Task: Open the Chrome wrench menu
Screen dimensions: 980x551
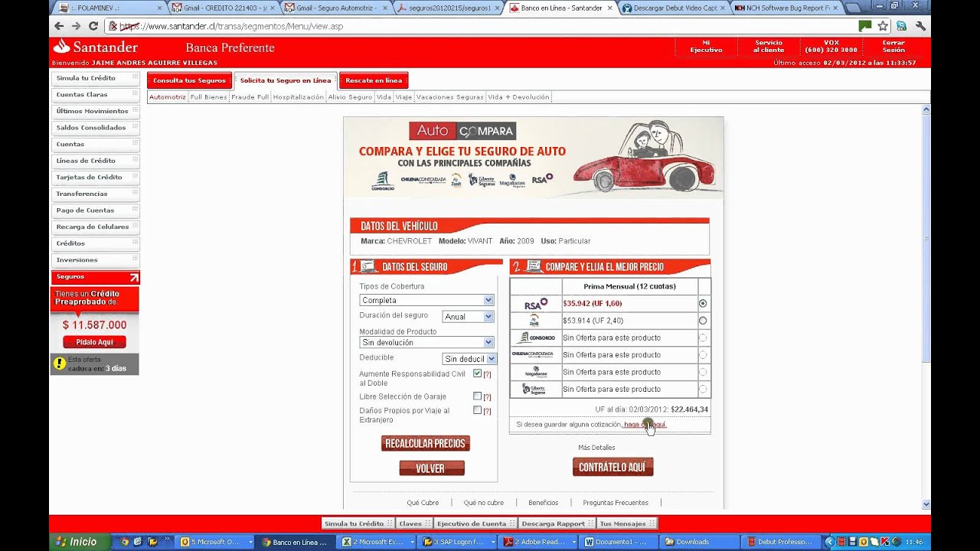Action: pyautogui.click(x=920, y=26)
